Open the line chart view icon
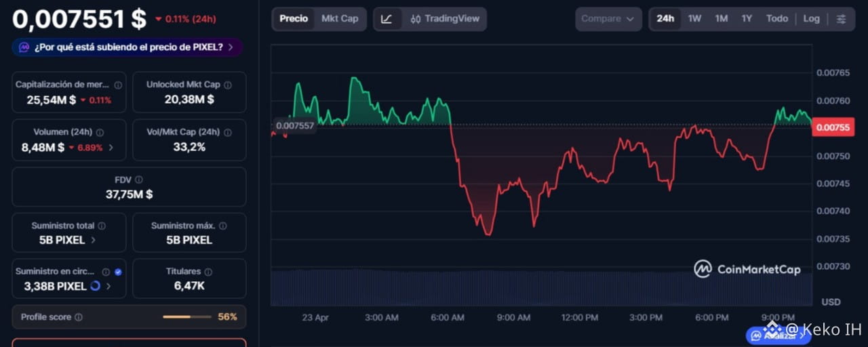This screenshot has height=347, width=868. click(x=387, y=19)
